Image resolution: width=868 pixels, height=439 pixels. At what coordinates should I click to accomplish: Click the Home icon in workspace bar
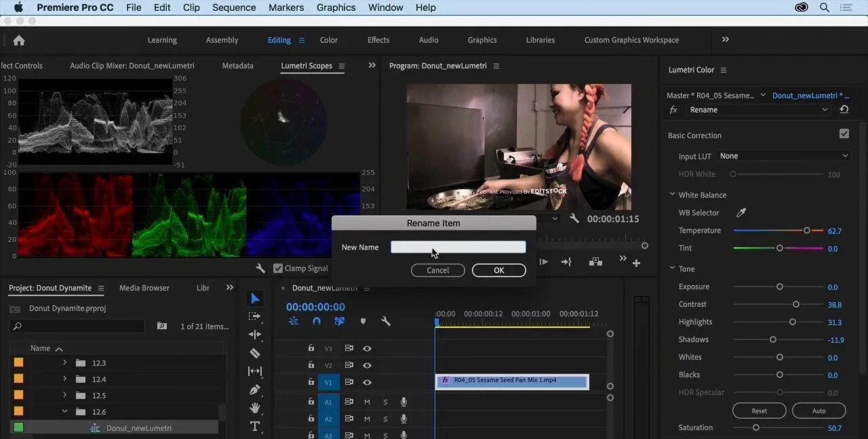[19, 40]
